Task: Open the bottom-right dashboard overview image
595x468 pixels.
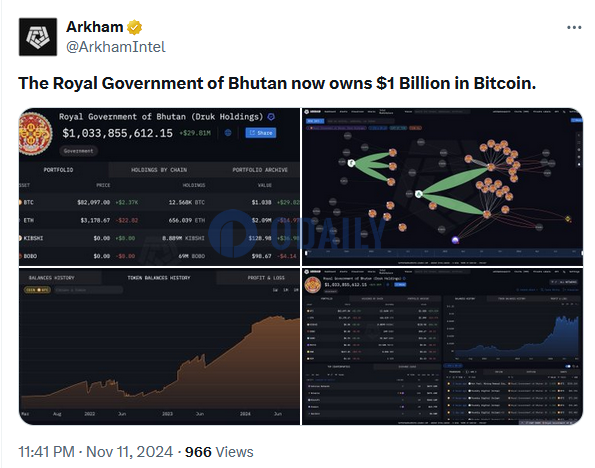Action: click(x=442, y=346)
